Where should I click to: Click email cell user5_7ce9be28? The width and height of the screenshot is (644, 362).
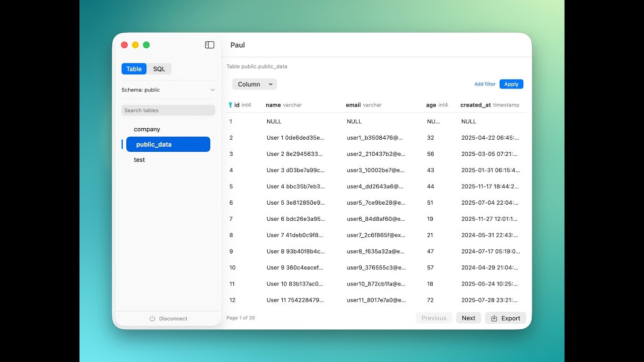pos(376,203)
